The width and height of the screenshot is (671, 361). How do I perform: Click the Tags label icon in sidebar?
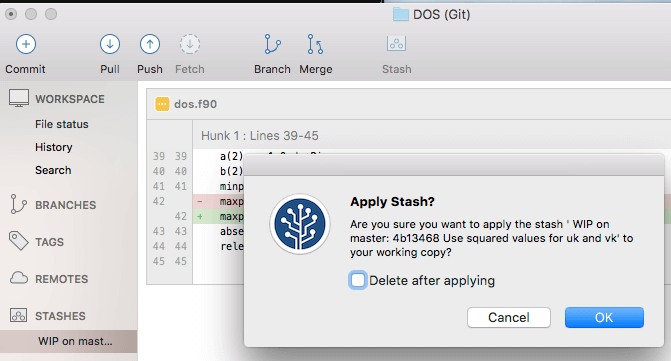18,241
